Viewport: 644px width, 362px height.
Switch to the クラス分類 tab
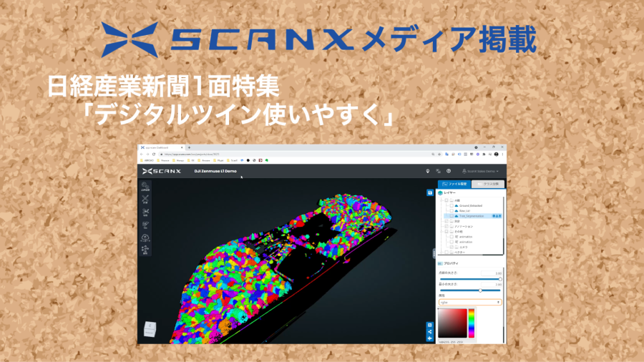pos(488,185)
